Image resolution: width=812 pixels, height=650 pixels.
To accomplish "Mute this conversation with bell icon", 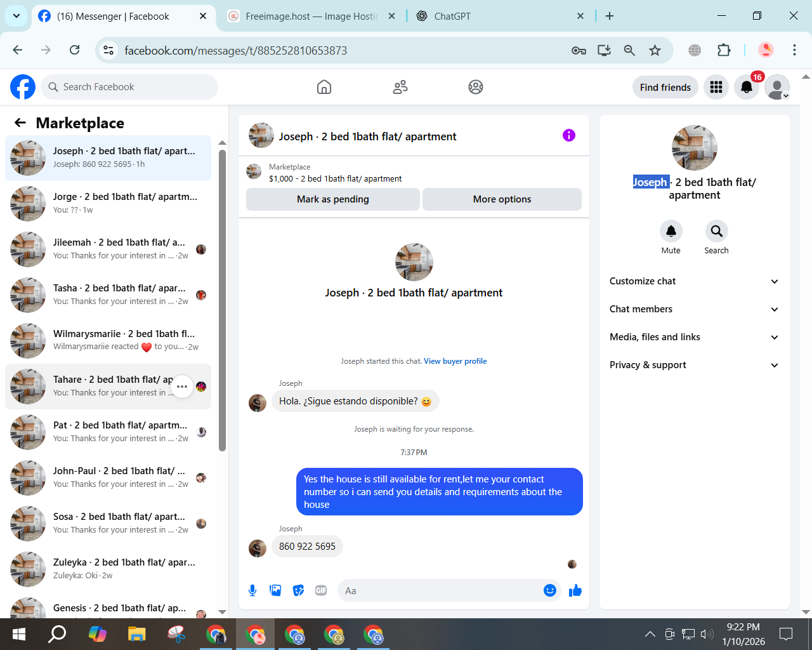I will [x=671, y=231].
